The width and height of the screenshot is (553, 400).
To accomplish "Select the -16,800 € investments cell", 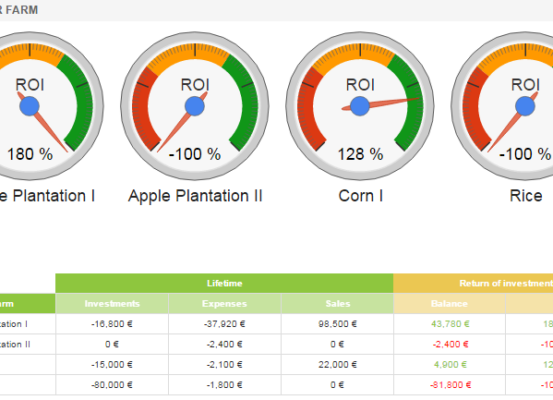I will 112,324.
